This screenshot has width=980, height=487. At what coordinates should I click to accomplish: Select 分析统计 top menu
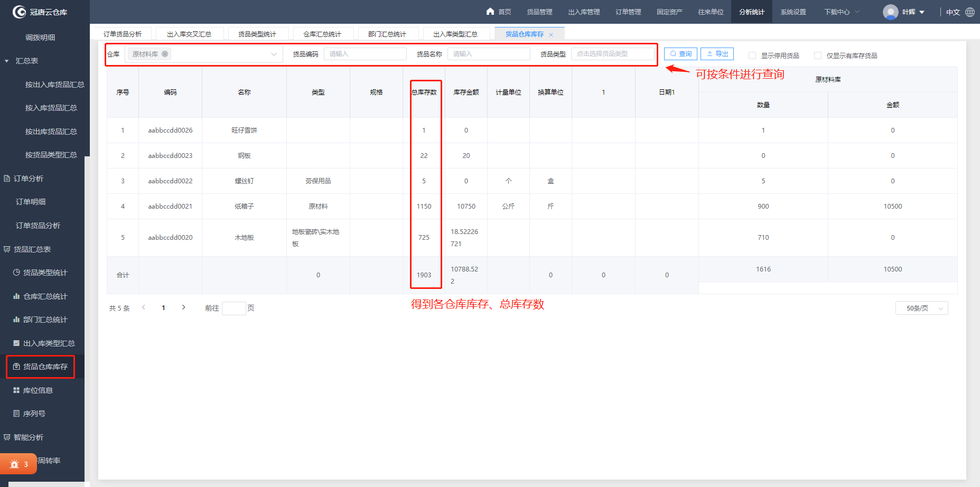(752, 12)
